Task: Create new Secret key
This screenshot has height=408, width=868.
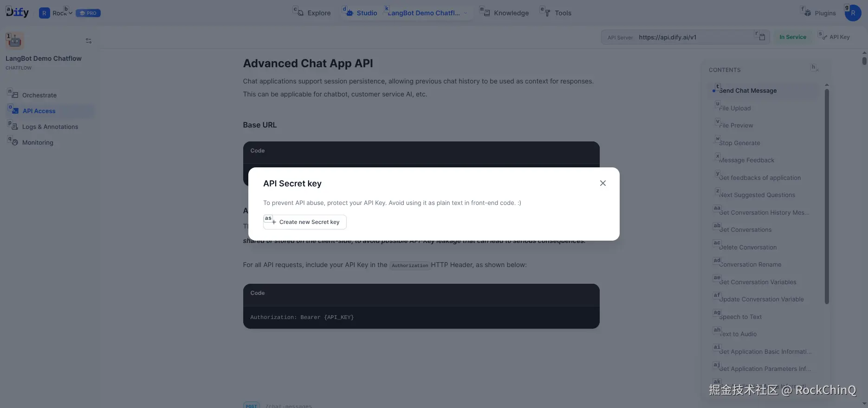Action: click(x=305, y=222)
